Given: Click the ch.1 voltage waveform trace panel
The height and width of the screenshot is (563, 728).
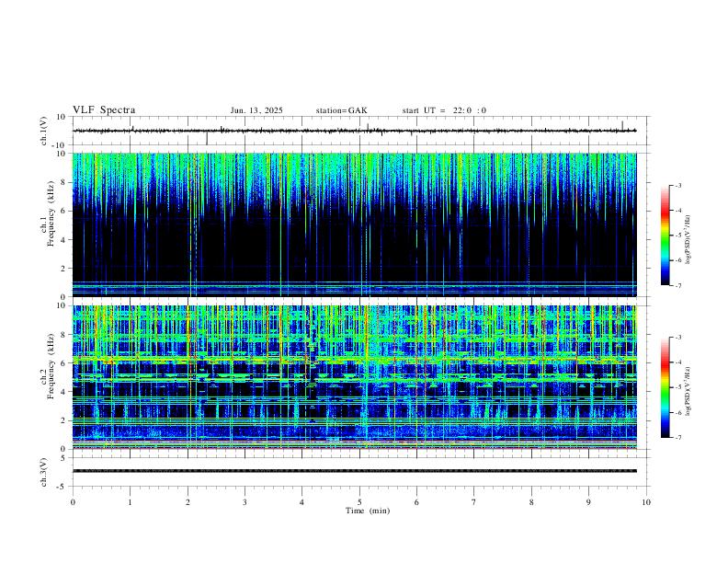Looking at the screenshot, I should coord(360,131).
